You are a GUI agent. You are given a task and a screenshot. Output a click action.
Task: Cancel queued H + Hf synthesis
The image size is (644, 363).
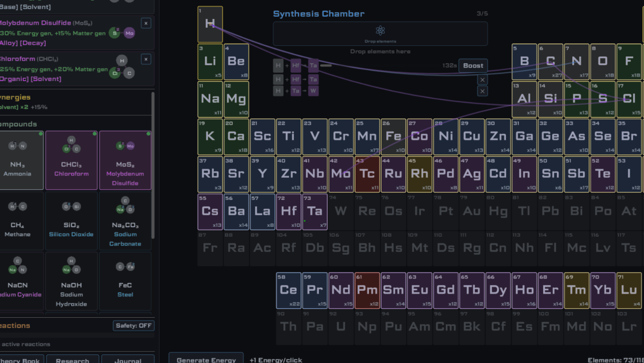pos(482,80)
